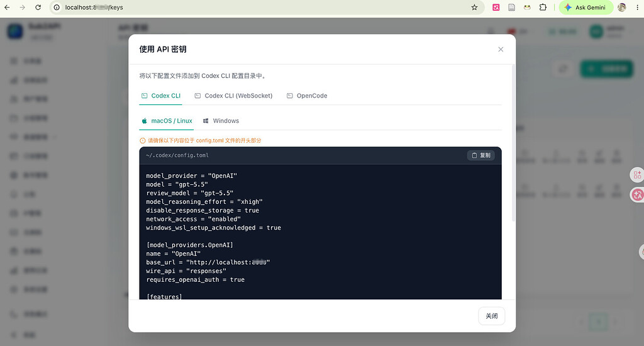The width and height of the screenshot is (644, 346).
Task: Click the line model_reasoning_effort = "xhigh"
Action: point(204,202)
